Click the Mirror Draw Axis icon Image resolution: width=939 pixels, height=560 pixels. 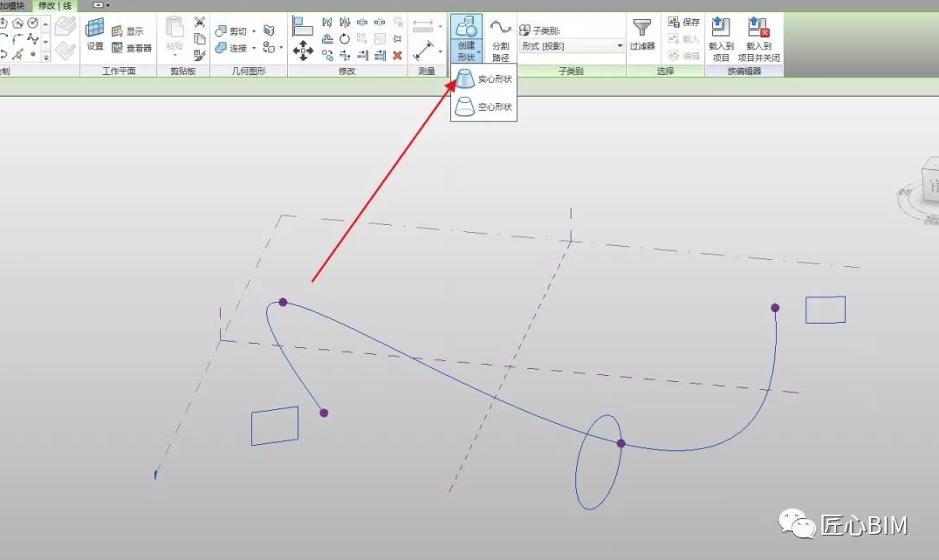[x=345, y=22]
